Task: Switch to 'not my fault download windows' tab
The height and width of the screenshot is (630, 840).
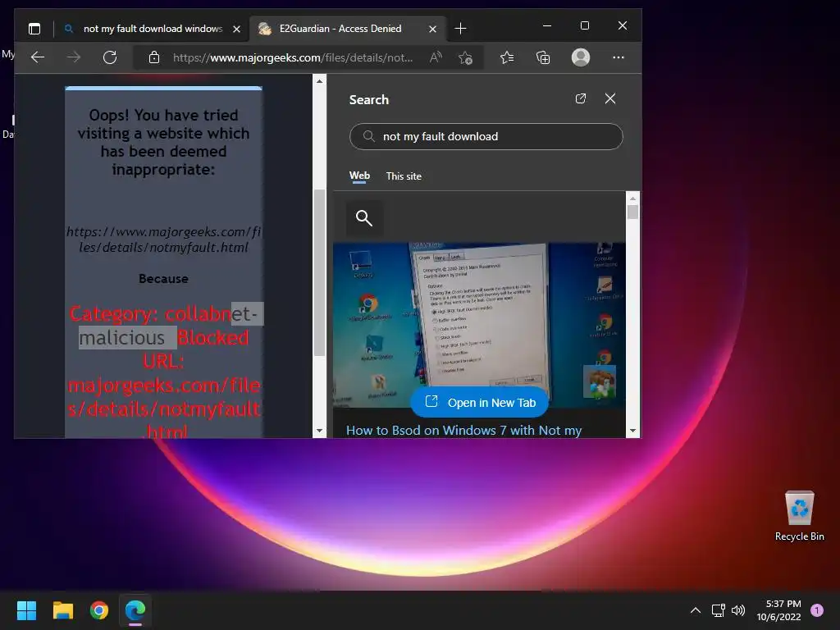Action: [153, 29]
